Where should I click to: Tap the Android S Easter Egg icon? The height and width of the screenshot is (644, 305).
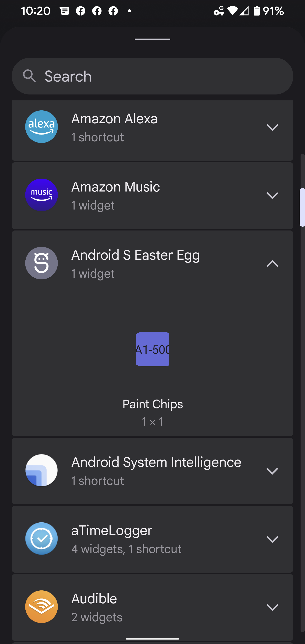coord(42,263)
